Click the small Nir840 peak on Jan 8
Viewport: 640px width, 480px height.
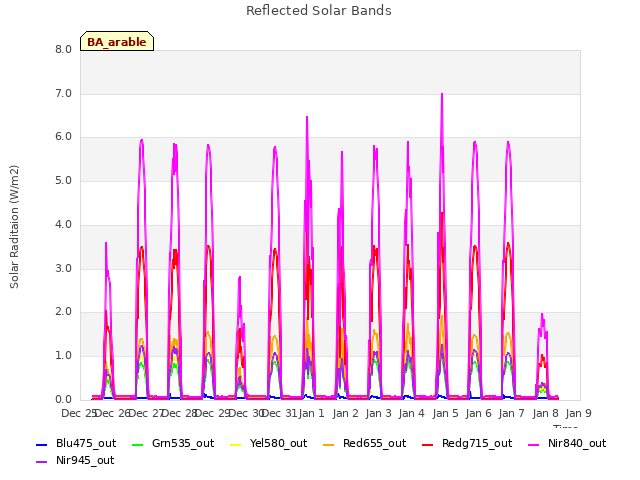coord(542,315)
